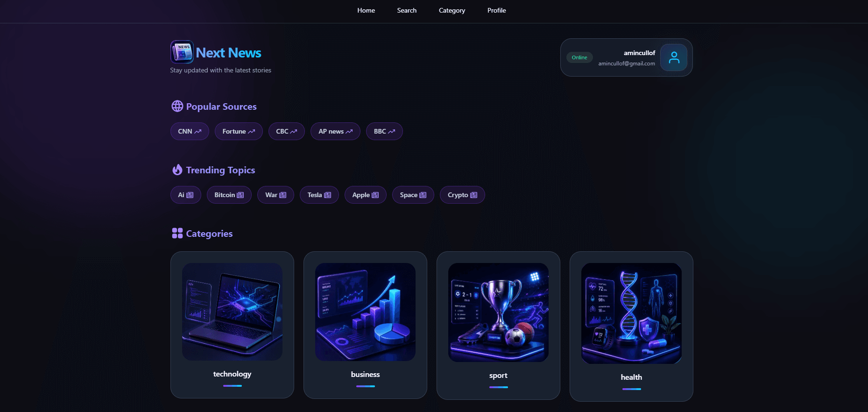The width and height of the screenshot is (868, 412).
Task: Open the CBC source chip
Action: click(287, 131)
